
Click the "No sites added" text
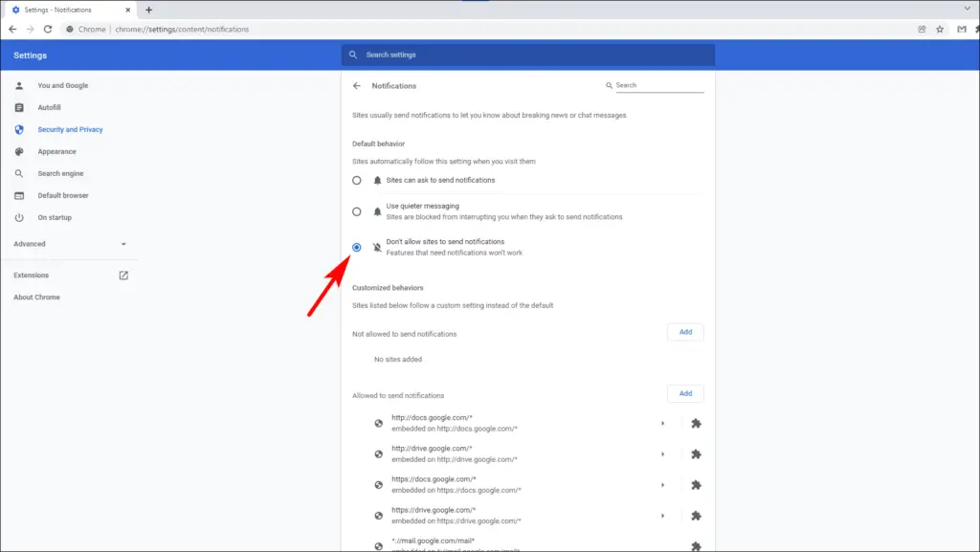click(398, 360)
